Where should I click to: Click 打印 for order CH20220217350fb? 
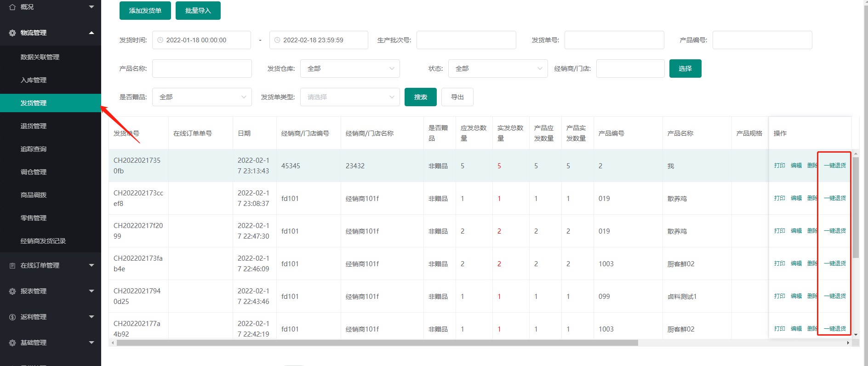pyautogui.click(x=780, y=166)
